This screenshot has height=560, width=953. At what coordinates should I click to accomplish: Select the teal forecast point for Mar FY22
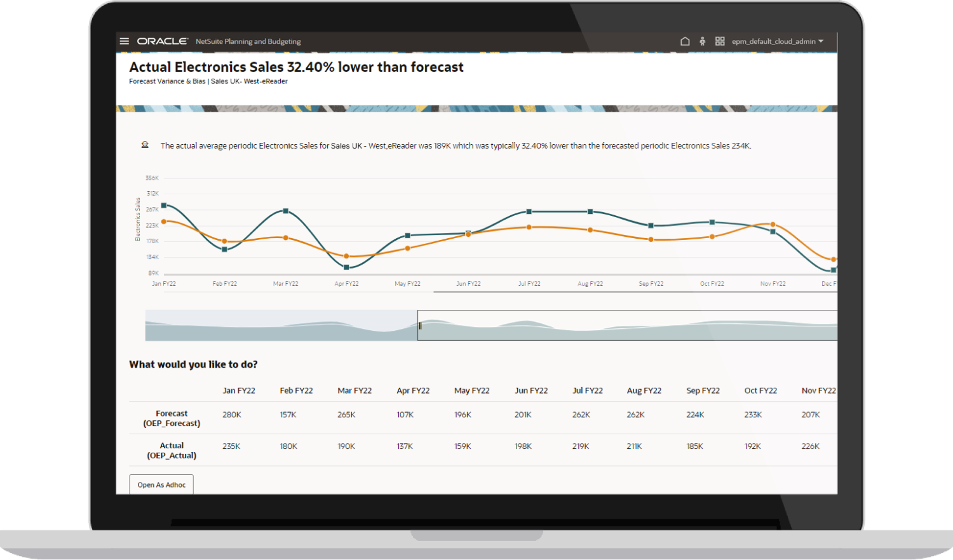(x=286, y=211)
